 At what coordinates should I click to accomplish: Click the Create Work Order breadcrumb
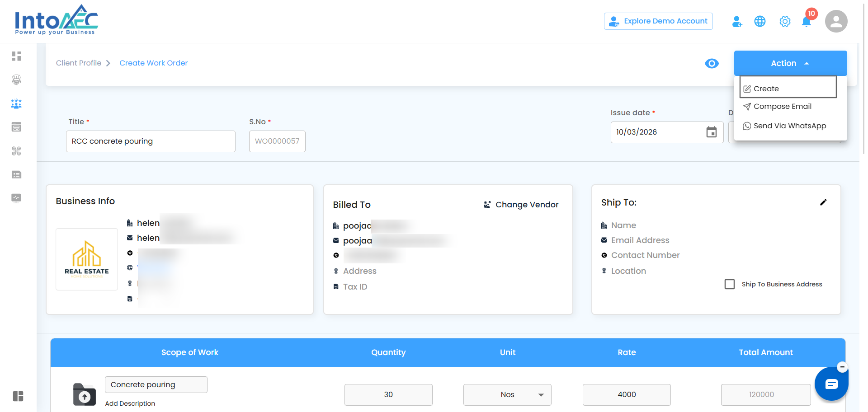[x=154, y=63]
